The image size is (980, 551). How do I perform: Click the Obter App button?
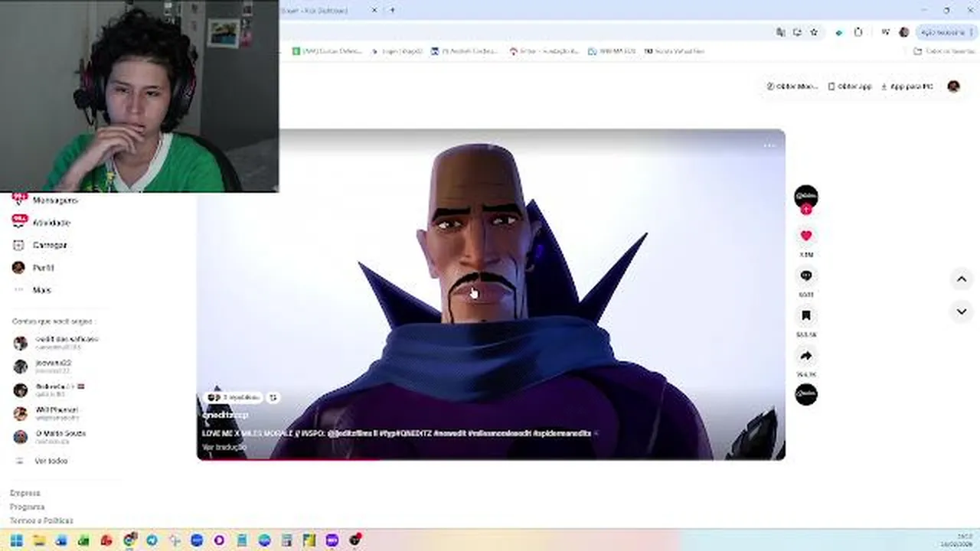click(x=850, y=86)
